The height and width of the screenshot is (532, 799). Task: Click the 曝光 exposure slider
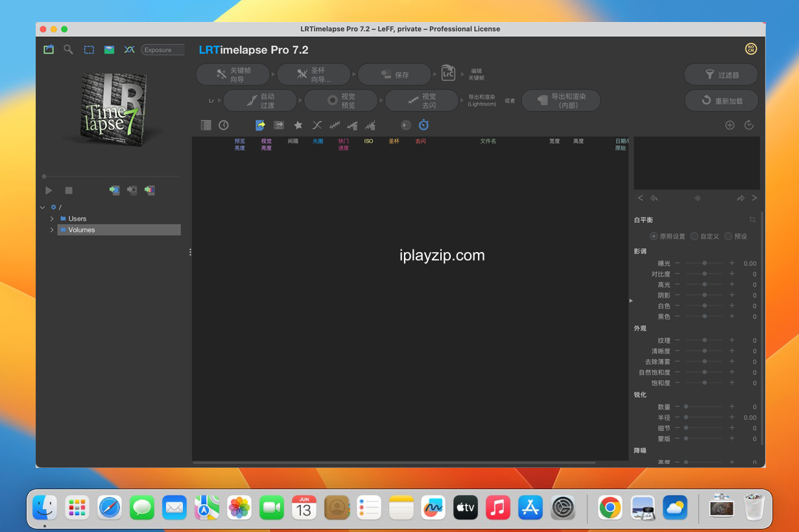(704, 263)
